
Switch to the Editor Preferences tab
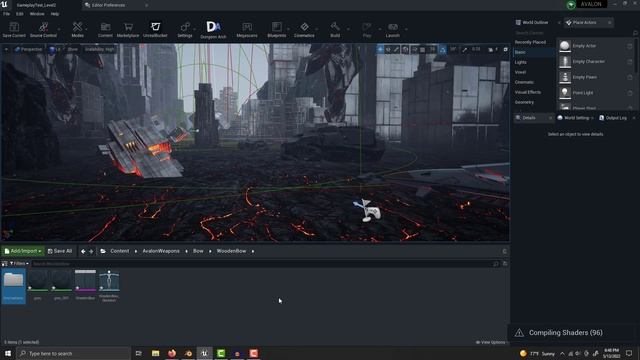coord(108,5)
